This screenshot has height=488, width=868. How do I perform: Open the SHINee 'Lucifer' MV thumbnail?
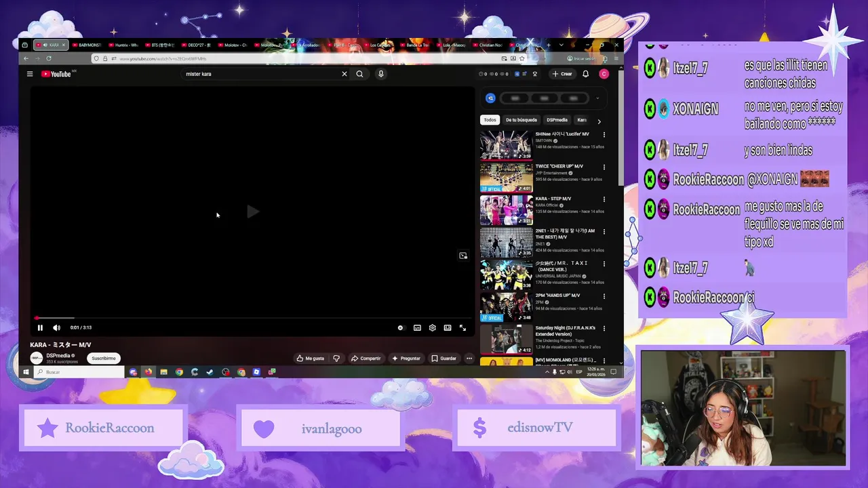[x=507, y=145]
